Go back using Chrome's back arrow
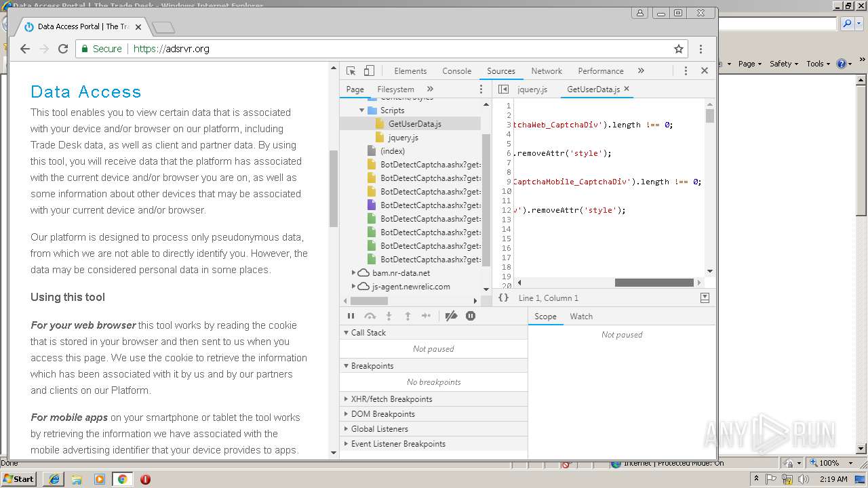Viewport: 868px width, 488px height. pos(25,49)
